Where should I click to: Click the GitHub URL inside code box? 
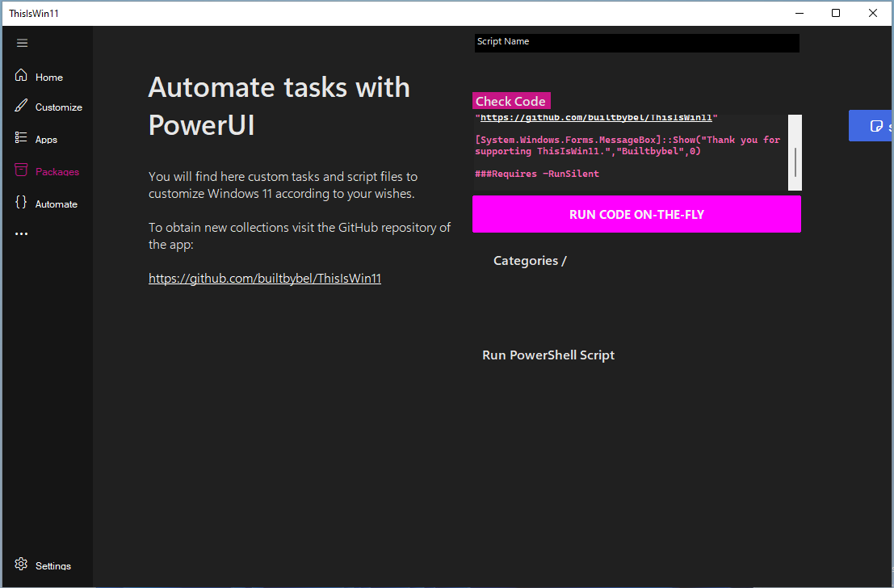pos(596,117)
